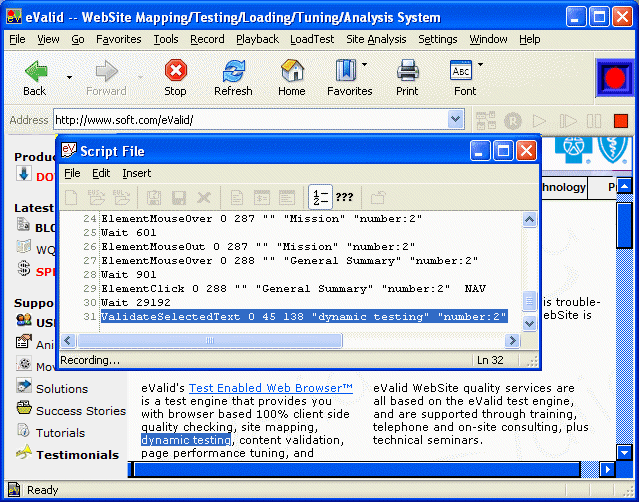Click the site map icon near address bar
639x502 pixels.
pyautogui.click(x=486, y=121)
